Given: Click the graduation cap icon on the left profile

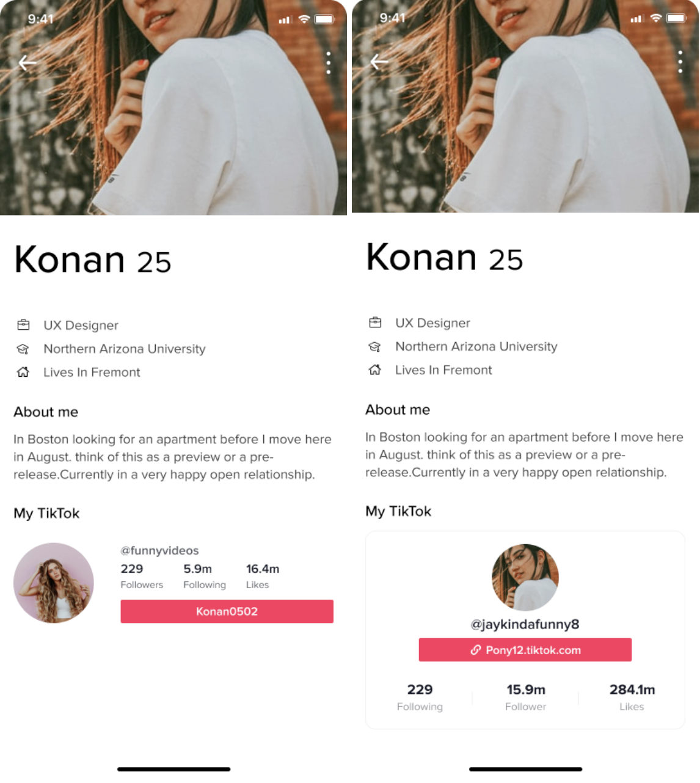Looking at the screenshot, I should [23, 349].
